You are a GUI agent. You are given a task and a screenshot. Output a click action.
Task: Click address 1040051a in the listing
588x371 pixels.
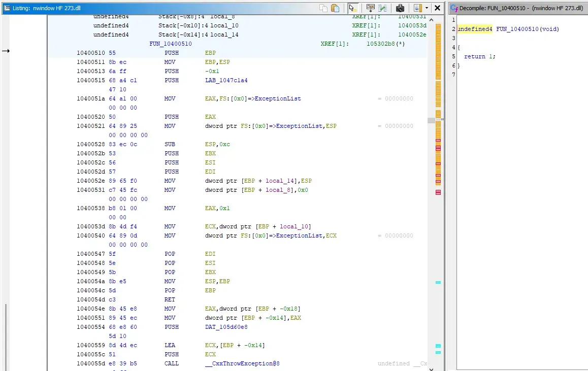tap(91, 98)
